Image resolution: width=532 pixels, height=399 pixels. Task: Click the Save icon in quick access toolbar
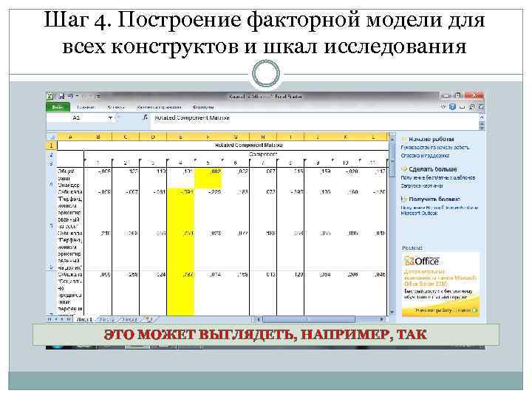[61, 96]
